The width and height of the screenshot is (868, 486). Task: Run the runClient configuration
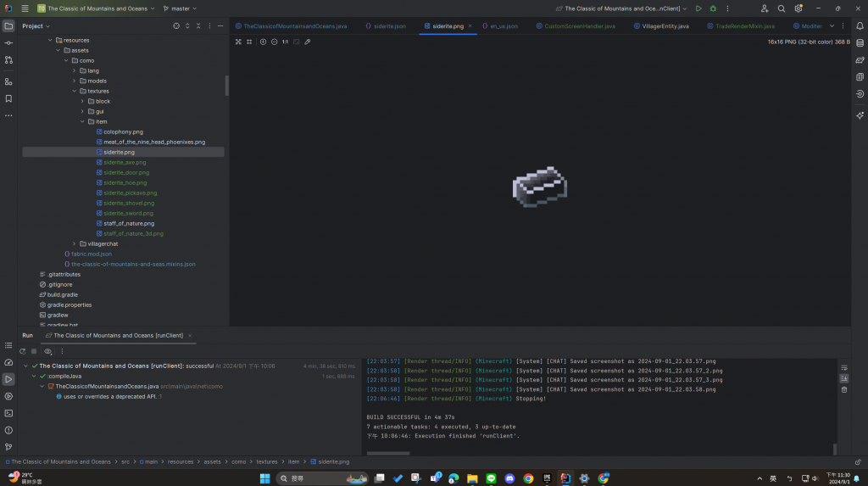click(x=698, y=8)
